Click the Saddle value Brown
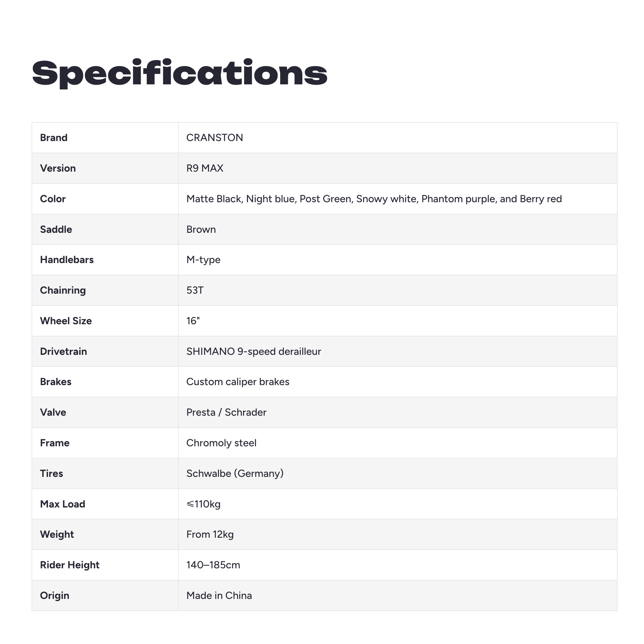Screen dimensions: 644x644 (201, 230)
